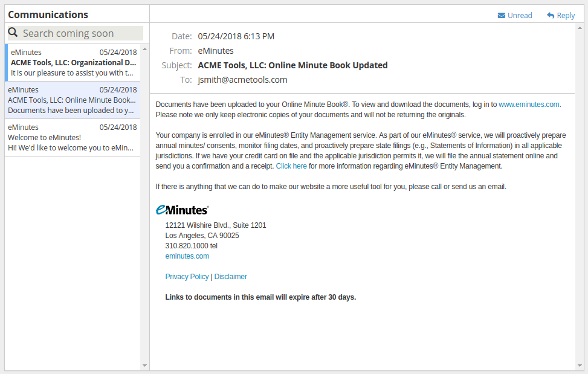Open the Privacy Policy link

pyautogui.click(x=187, y=277)
